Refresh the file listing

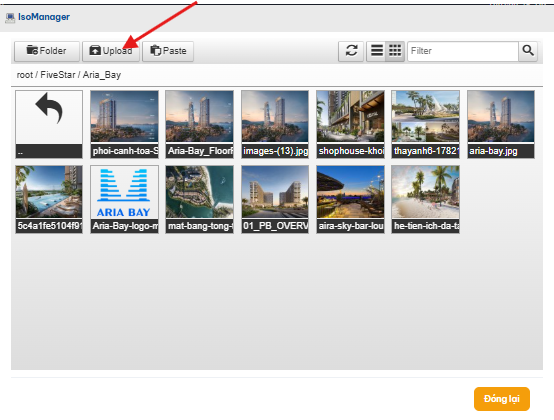pyautogui.click(x=351, y=51)
